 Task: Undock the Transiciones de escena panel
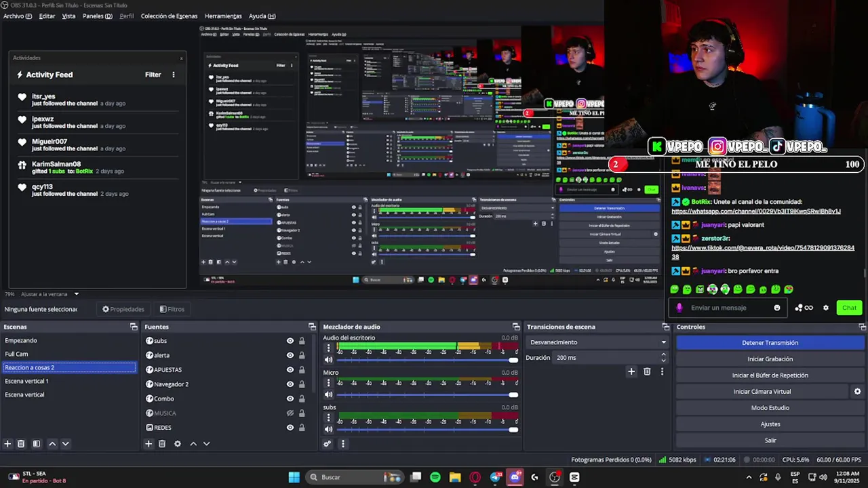coord(666,327)
